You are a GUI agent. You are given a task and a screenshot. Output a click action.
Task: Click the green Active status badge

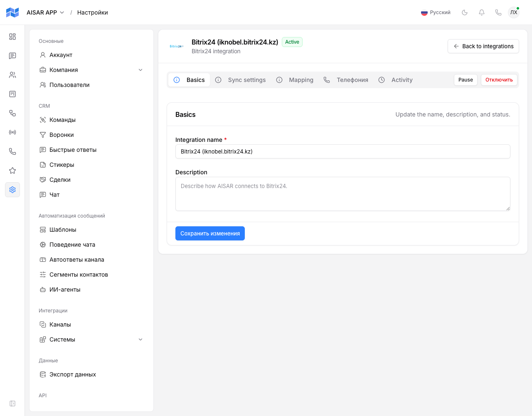click(292, 42)
